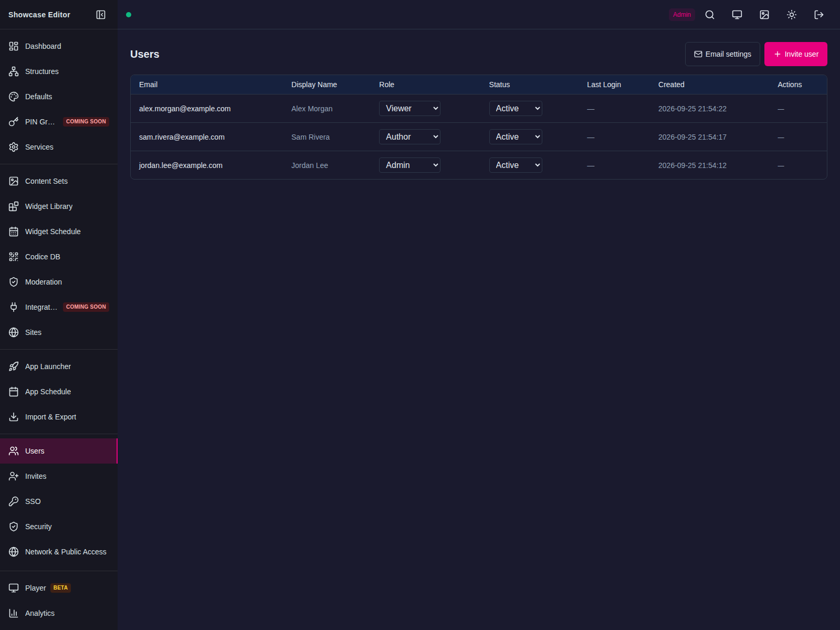This screenshot has height=630, width=840.
Task: Click the Invites person-plus icon
Action: coord(14,476)
